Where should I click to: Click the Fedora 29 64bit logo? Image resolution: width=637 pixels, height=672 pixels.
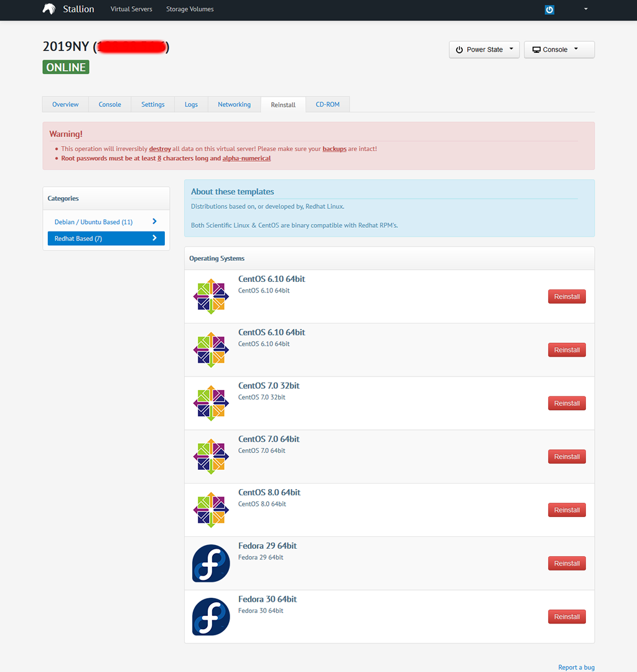[211, 563]
